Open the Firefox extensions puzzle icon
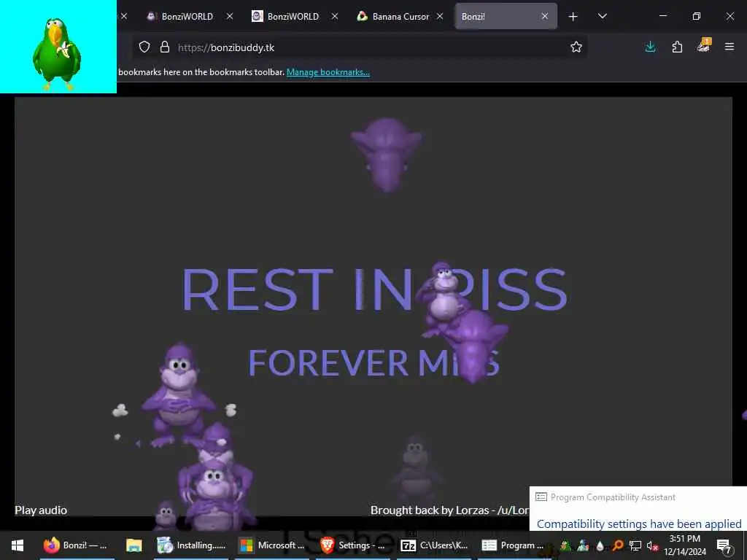Viewport: 747px width, 560px height. point(677,47)
